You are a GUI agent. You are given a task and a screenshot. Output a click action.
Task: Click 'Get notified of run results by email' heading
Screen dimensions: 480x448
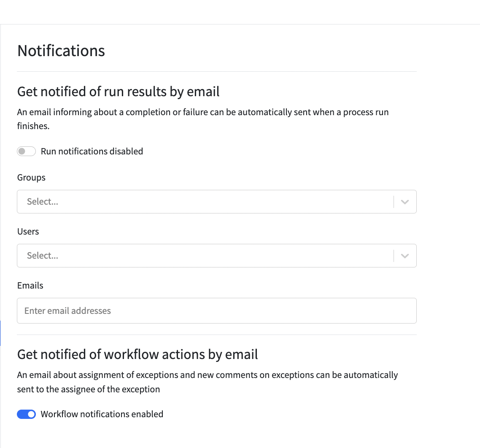[x=118, y=92]
